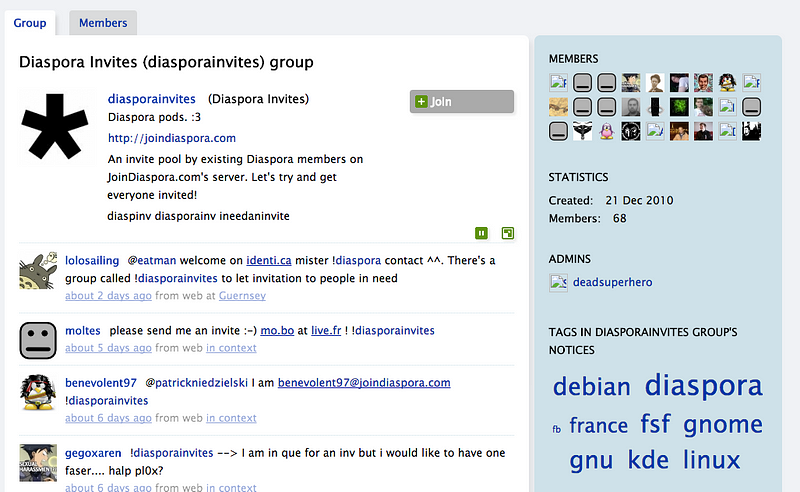Open the man holding cat member avatar

coord(703,107)
